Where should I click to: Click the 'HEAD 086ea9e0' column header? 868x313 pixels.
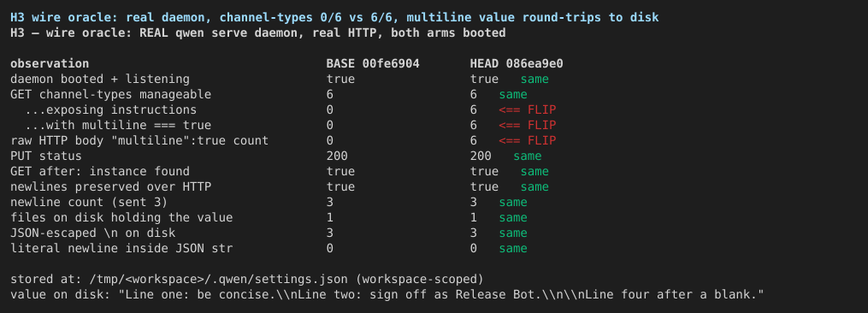(517, 63)
